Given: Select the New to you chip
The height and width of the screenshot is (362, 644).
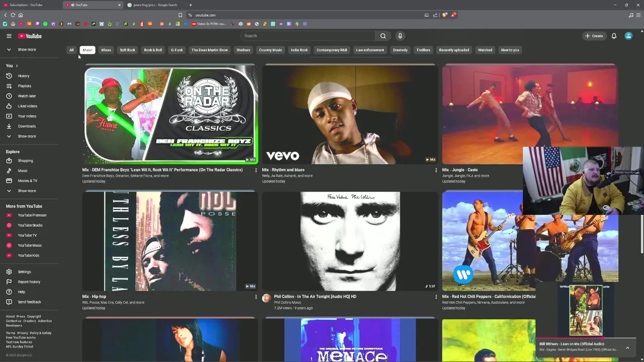Looking at the screenshot, I should tap(510, 50).
